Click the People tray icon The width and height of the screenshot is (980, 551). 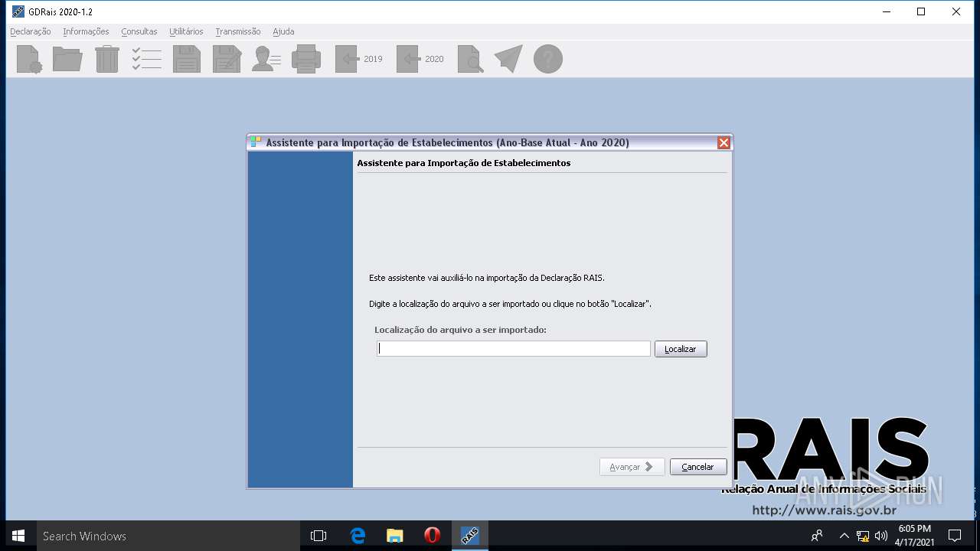point(817,536)
